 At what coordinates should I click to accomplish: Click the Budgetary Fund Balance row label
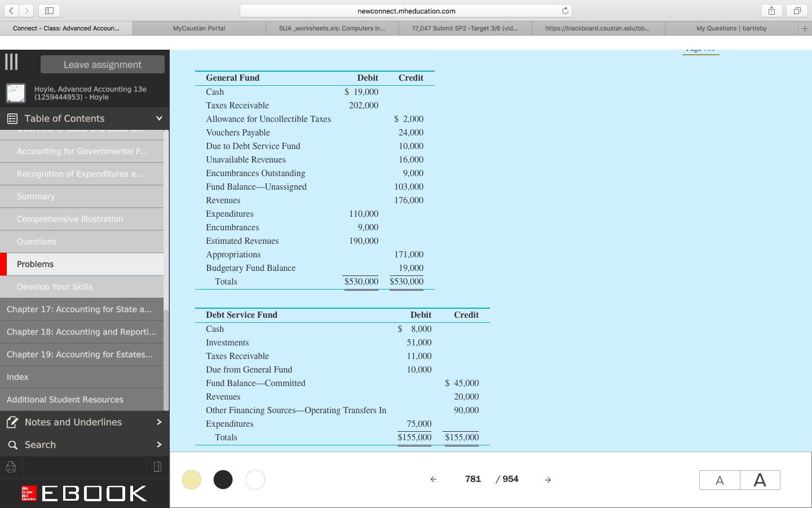[251, 268]
